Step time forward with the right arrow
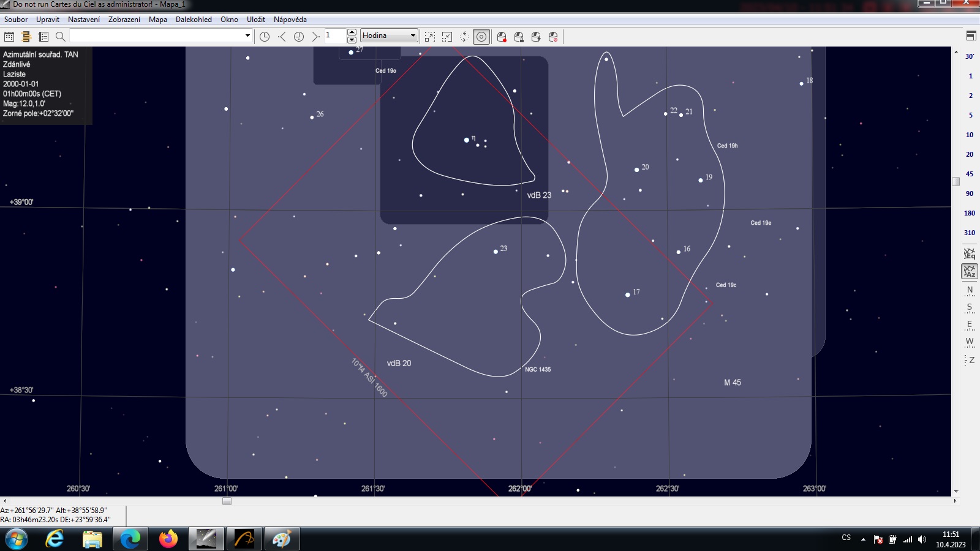 [315, 37]
